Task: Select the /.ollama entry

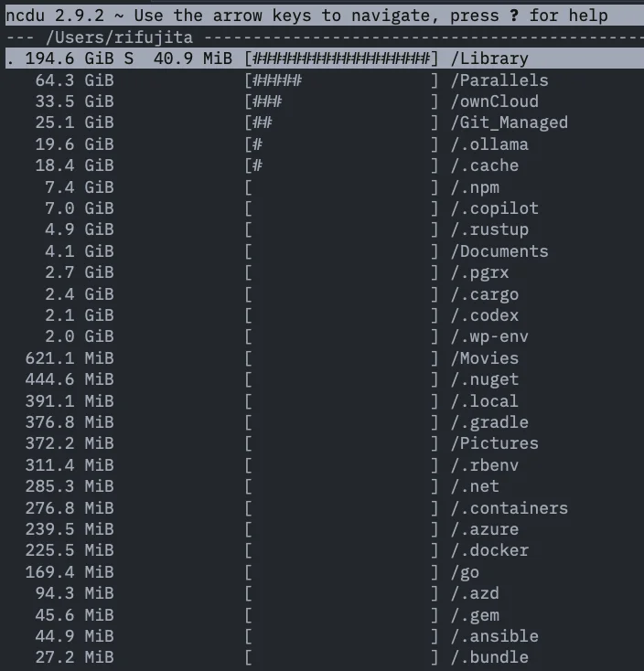Action: click(489, 144)
